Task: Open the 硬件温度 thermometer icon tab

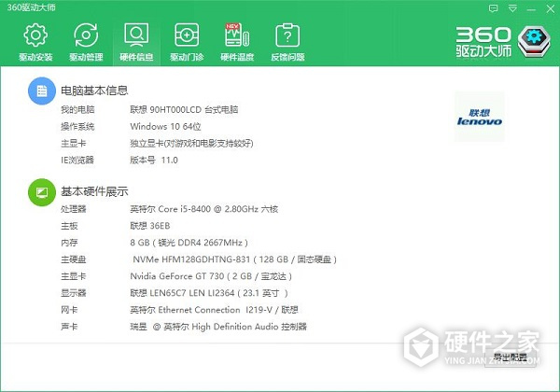Action: tap(237, 42)
